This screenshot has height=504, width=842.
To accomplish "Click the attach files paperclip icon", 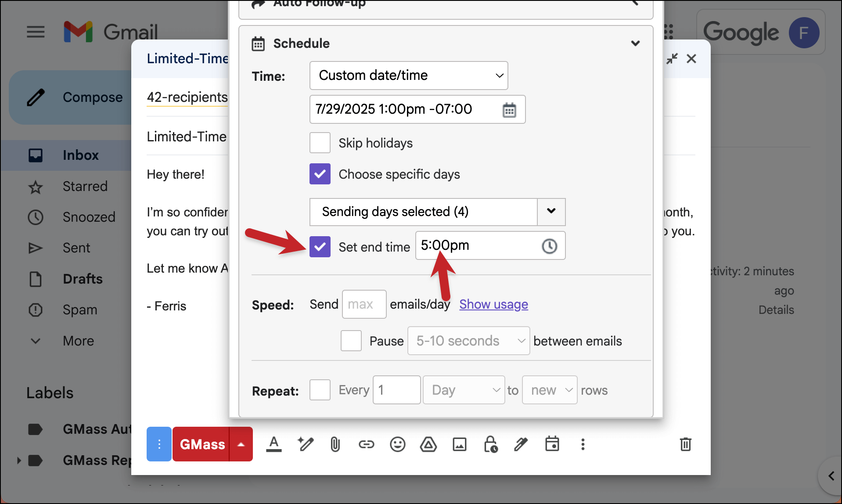I will (335, 444).
